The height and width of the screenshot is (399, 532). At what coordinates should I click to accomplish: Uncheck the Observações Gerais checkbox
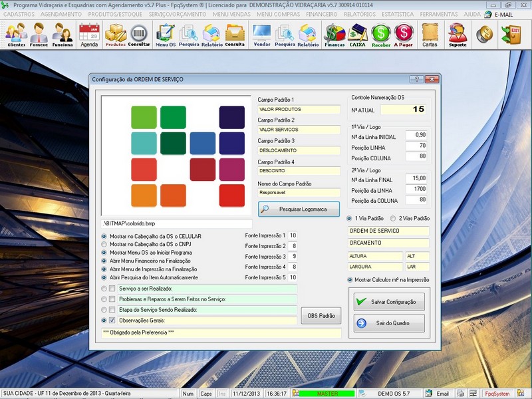(112, 321)
